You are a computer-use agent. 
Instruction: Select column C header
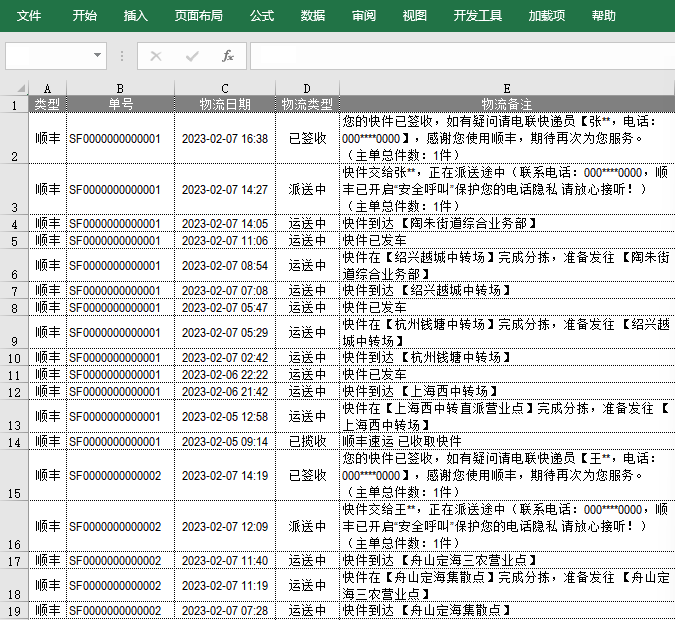(x=225, y=88)
